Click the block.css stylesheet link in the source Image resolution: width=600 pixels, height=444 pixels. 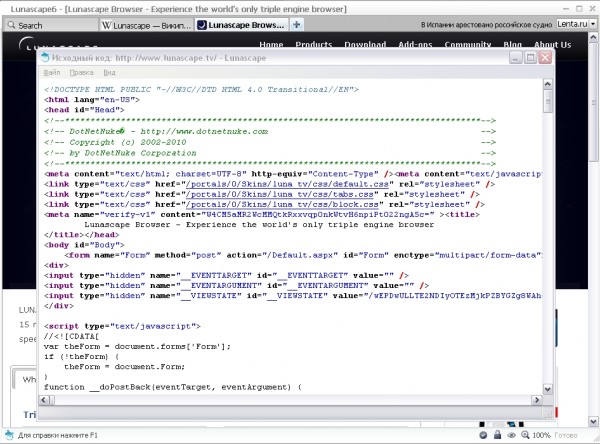(282, 204)
